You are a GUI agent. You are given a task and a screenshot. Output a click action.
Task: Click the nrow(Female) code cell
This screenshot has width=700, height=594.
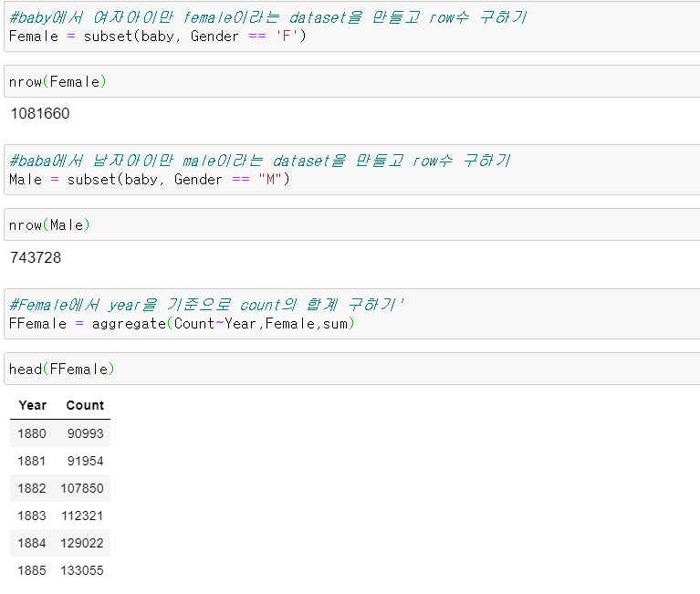(x=352, y=81)
